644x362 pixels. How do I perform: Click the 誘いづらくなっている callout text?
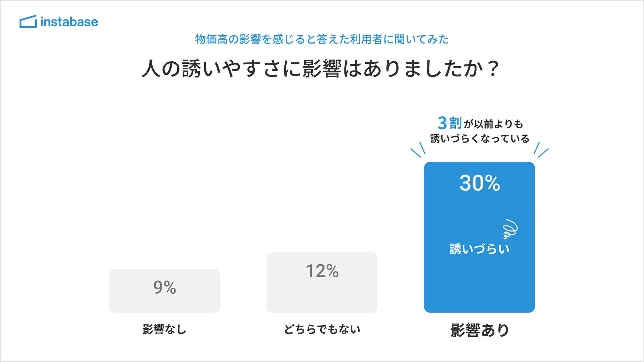[480, 139]
